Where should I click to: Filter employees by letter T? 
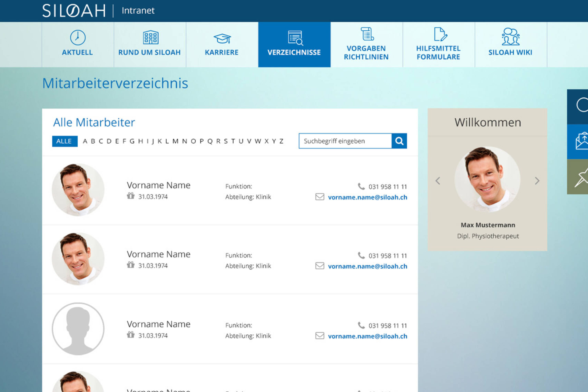click(233, 141)
